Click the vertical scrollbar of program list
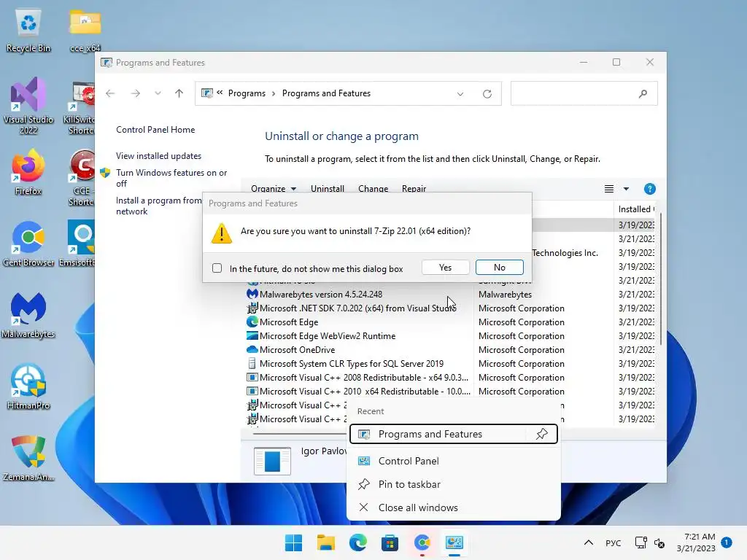The width and height of the screenshot is (747, 560). click(x=659, y=279)
